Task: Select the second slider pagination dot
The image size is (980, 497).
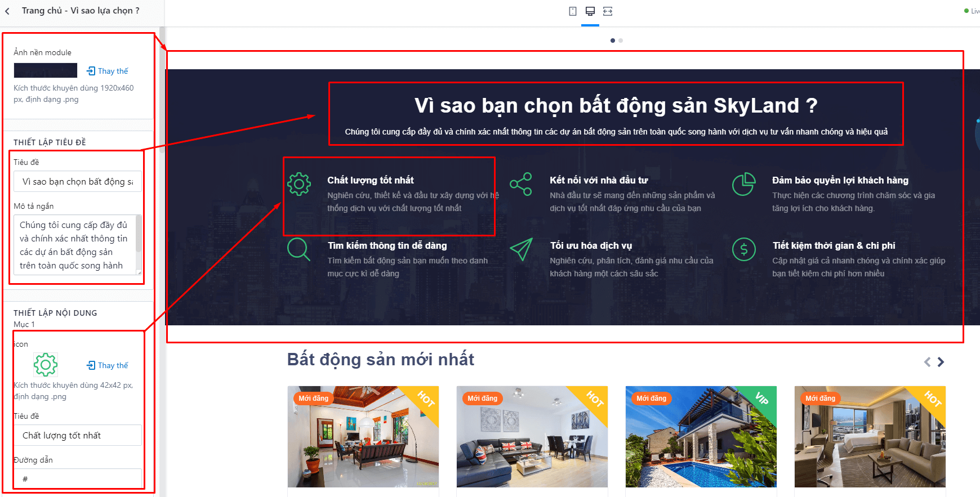Action: pos(621,41)
